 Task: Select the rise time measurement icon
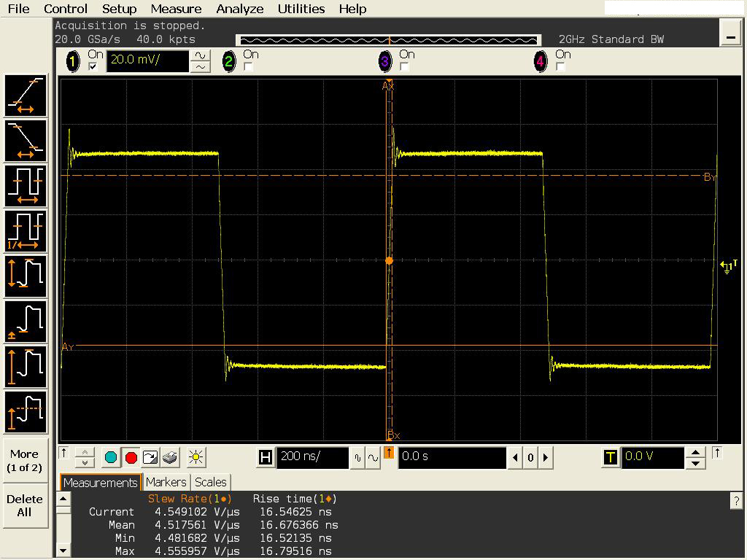point(26,96)
